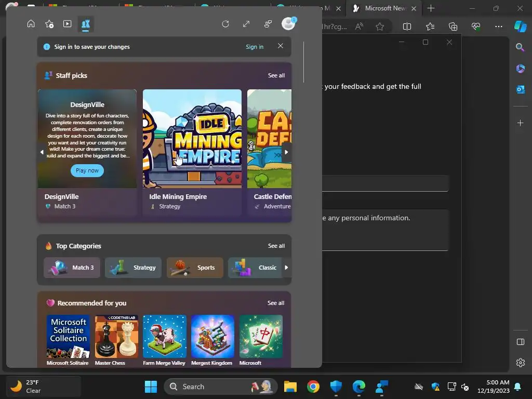
Task: Expand games panel with diagonal arrow icon
Action: pos(246,24)
